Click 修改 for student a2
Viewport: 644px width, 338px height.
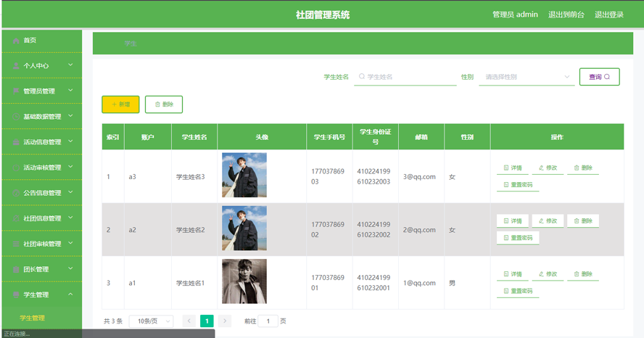coord(548,221)
